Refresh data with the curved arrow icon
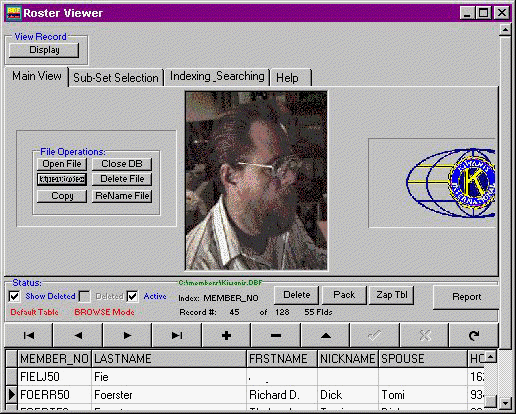This screenshot has height=414, width=516. (474, 335)
